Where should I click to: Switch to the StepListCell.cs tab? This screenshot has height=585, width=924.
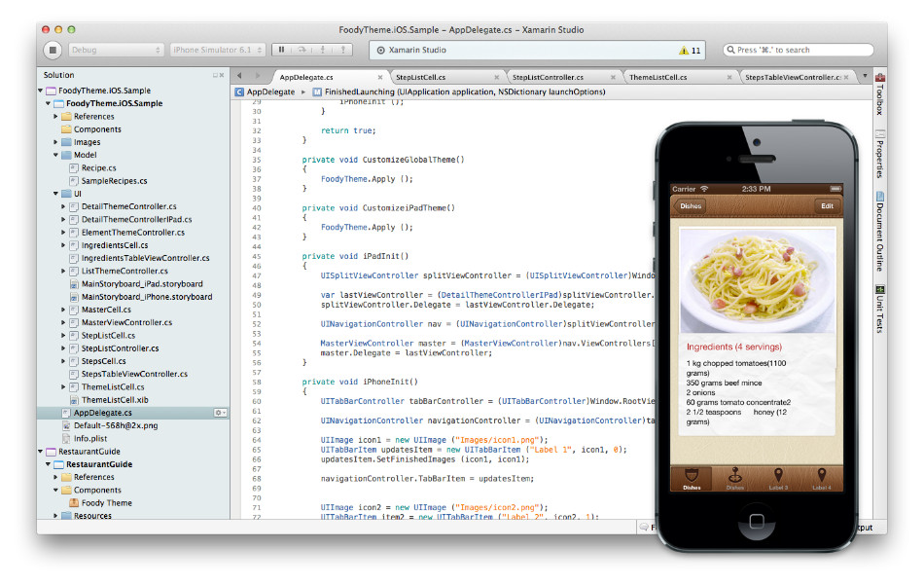(421, 77)
